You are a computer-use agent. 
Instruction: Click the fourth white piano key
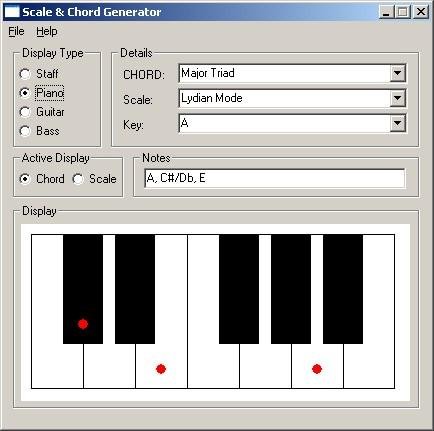(213, 365)
